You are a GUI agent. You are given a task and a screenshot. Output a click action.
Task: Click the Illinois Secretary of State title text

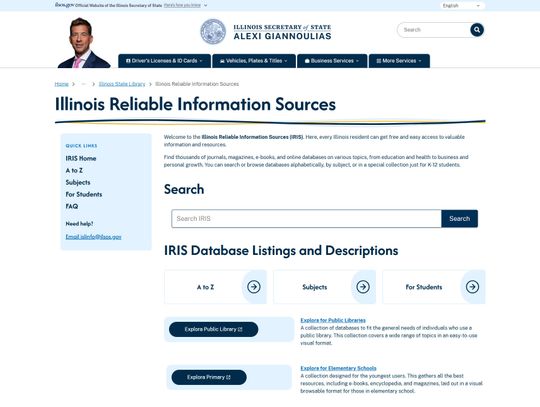click(x=282, y=27)
